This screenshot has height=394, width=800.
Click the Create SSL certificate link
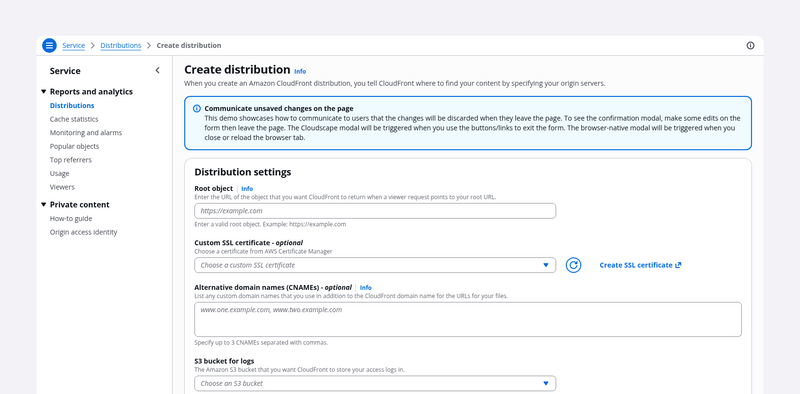click(x=636, y=265)
